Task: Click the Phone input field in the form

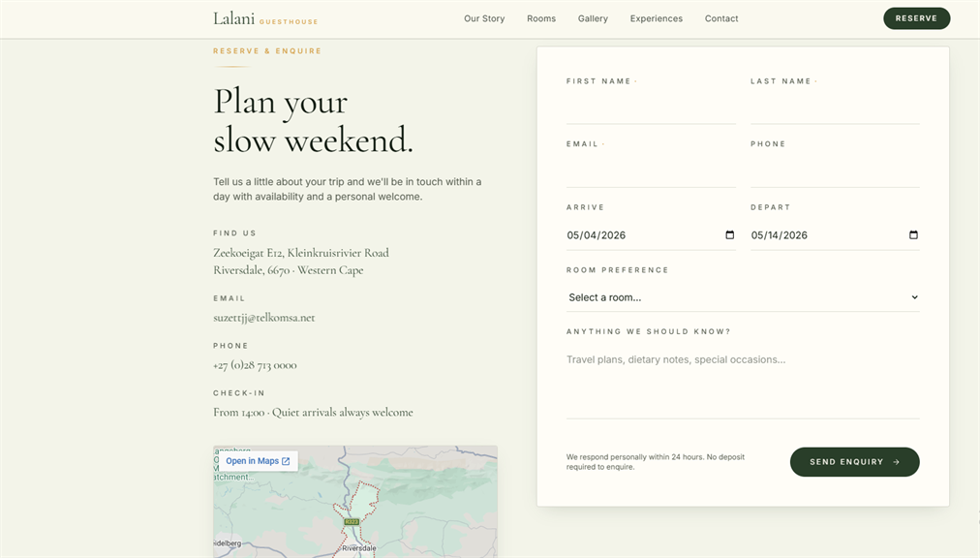Action: pyautogui.click(x=835, y=172)
